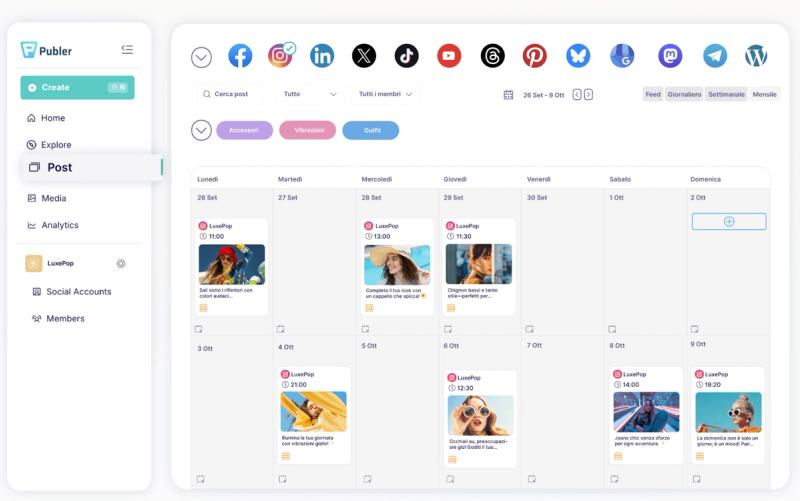
Task: Select the X (Twitter) account icon
Action: click(364, 56)
